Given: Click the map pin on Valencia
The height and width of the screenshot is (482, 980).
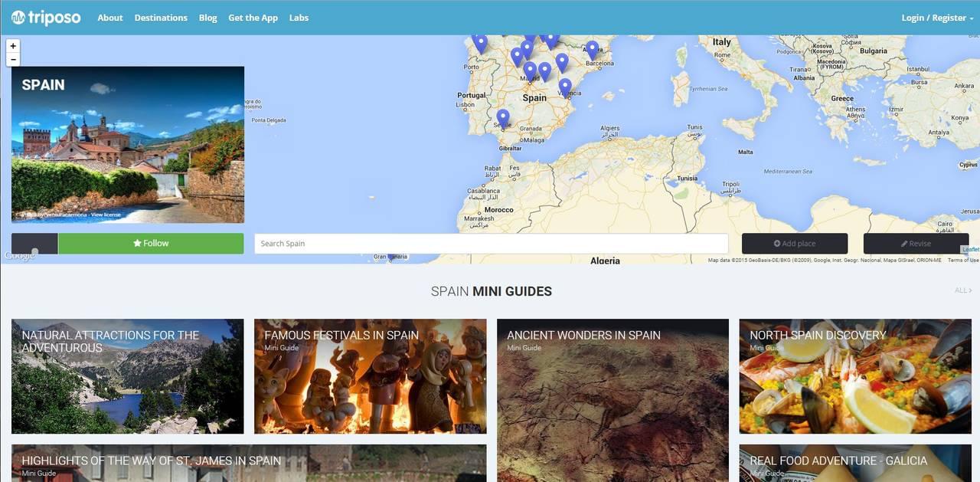Looking at the screenshot, I should click(565, 87).
